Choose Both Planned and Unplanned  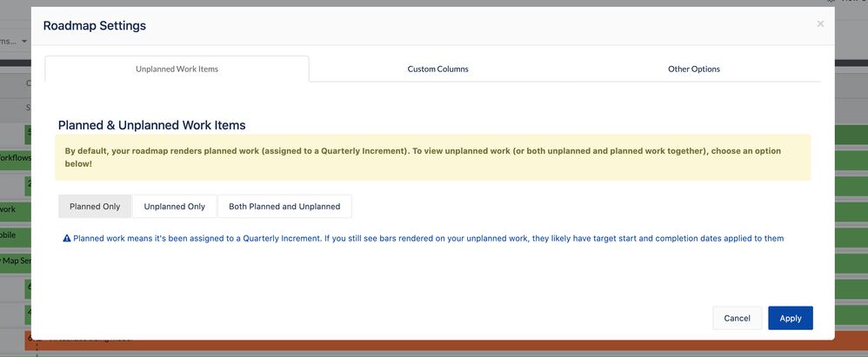click(x=284, y=206)
